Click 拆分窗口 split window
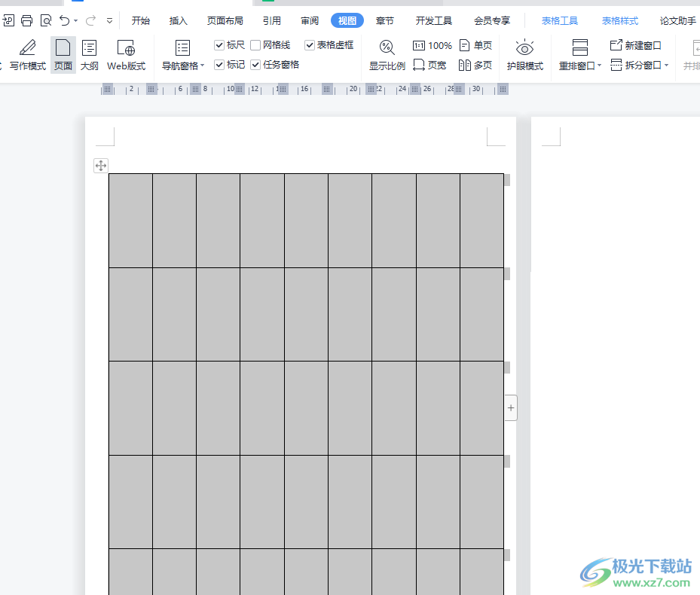 tap(636, 66)
